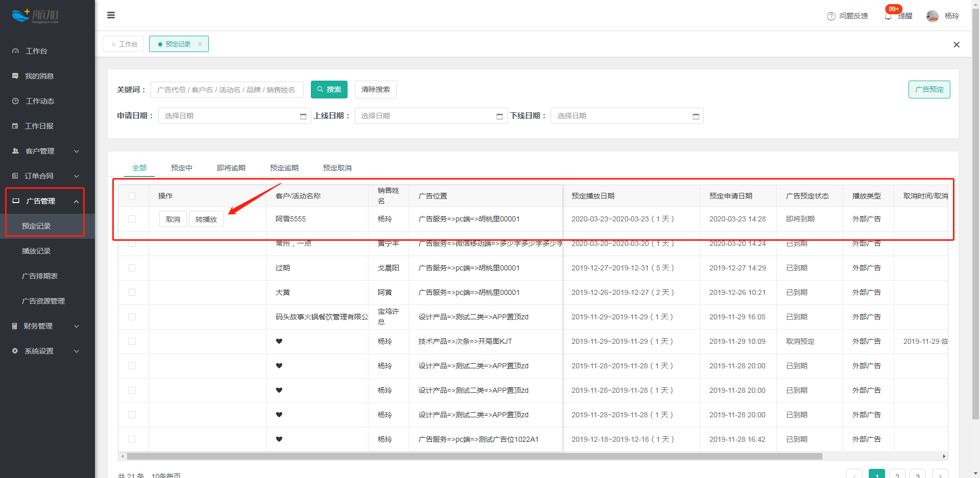Focus the 关键词 search input field

[227, 90]
